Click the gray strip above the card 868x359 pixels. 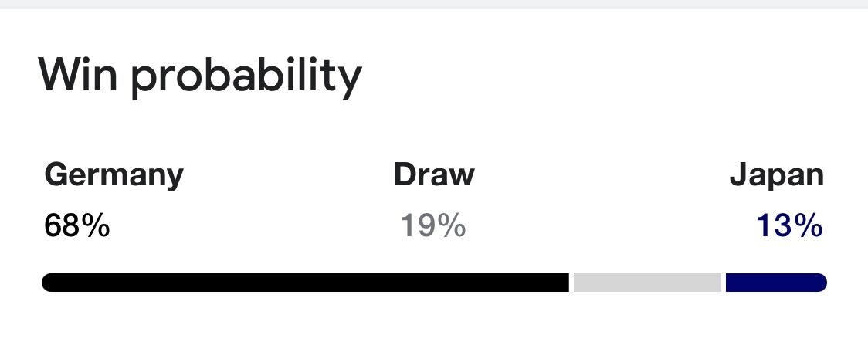(434, 4)
